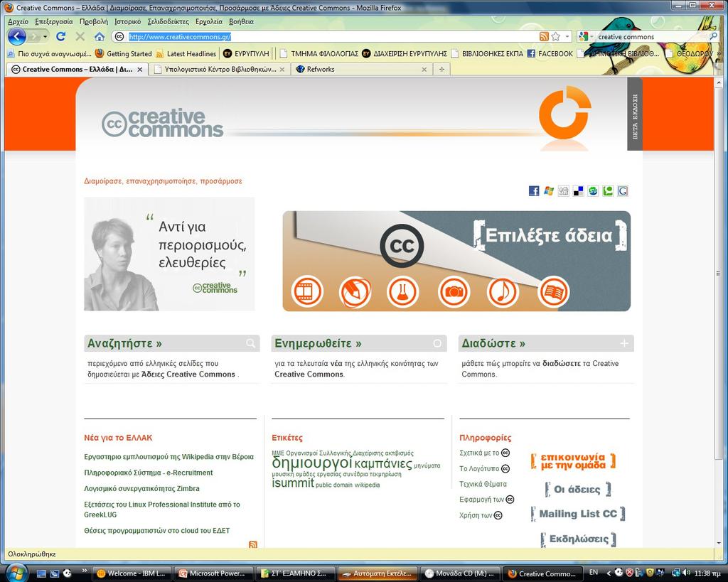Expand the bookmarks toolbar overflow chevron
Viewport: 728px width, 582px height.
click(x=719, y=53)
